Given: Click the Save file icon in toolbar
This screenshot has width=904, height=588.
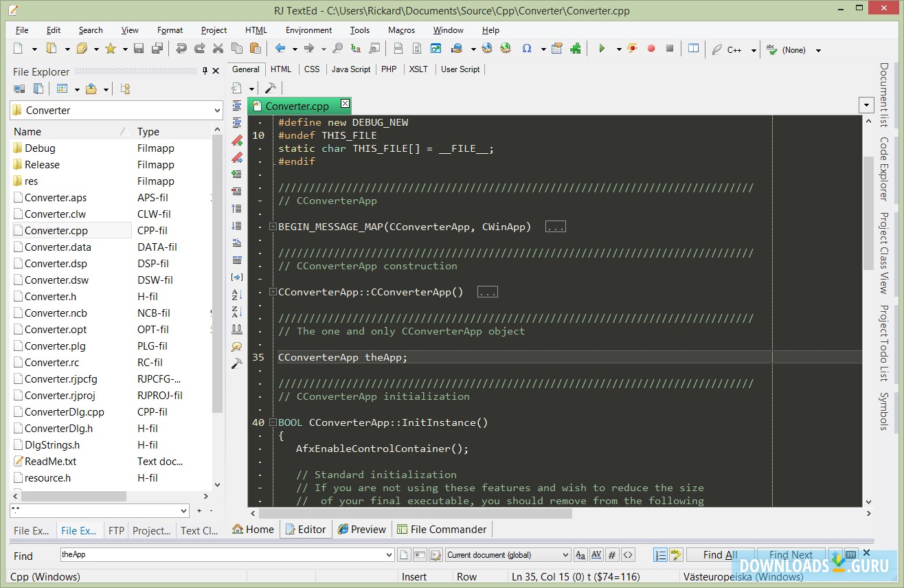Looking at the screenshot, I should (x=139, y=49).
